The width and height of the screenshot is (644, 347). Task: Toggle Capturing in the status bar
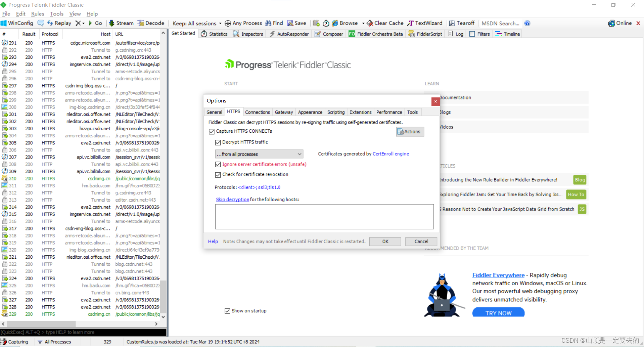(14, 342)
